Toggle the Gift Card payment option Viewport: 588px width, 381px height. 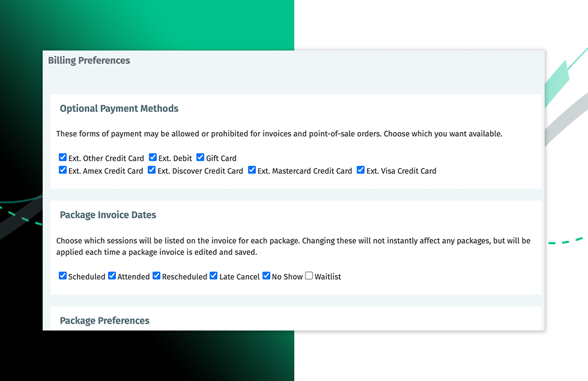tap(200, 157)
